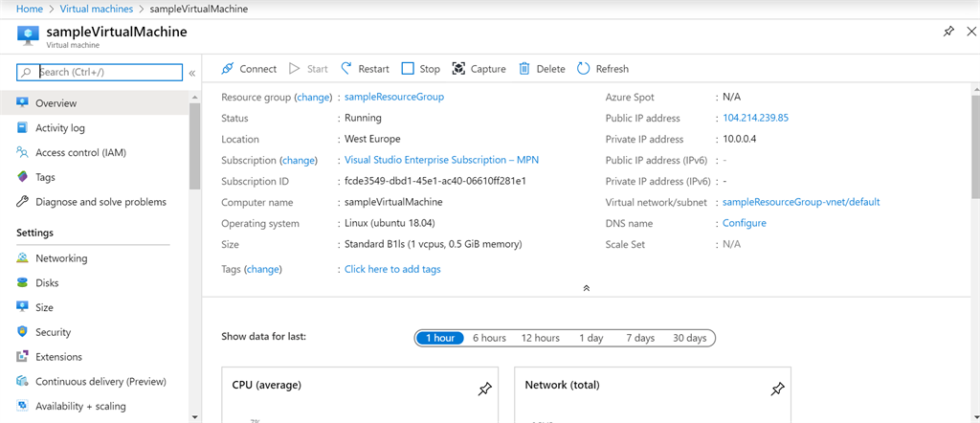Delete the virtual machine
Viewport: 980px width, 423px height.
click(x=542, y=69)
